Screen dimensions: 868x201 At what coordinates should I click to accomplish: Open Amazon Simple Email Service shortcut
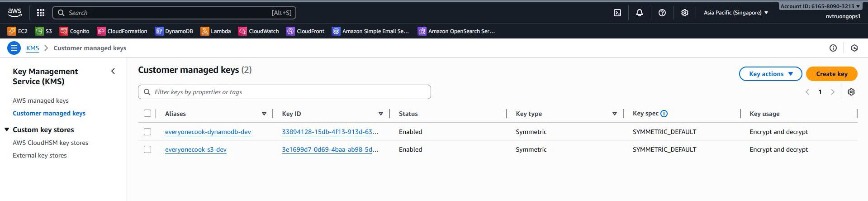pos(370,31)
